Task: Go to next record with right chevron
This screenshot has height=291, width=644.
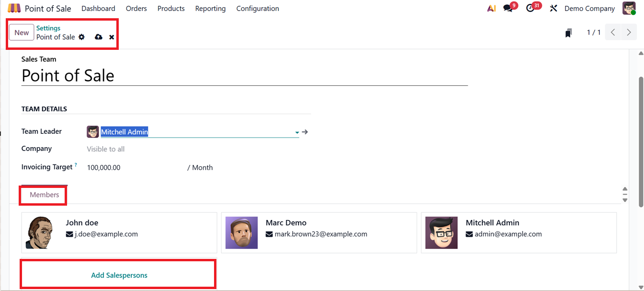Action: 629,32
